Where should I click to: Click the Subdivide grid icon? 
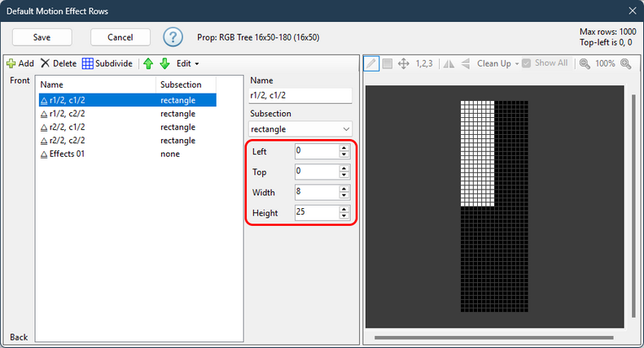coord(87,63)
